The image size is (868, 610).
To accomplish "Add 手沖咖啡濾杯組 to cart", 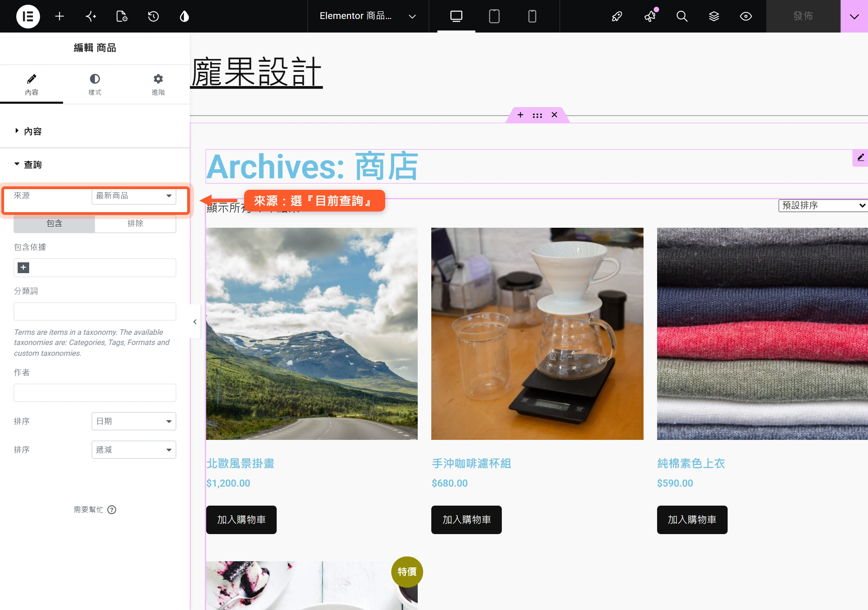I will pos(467,520).
